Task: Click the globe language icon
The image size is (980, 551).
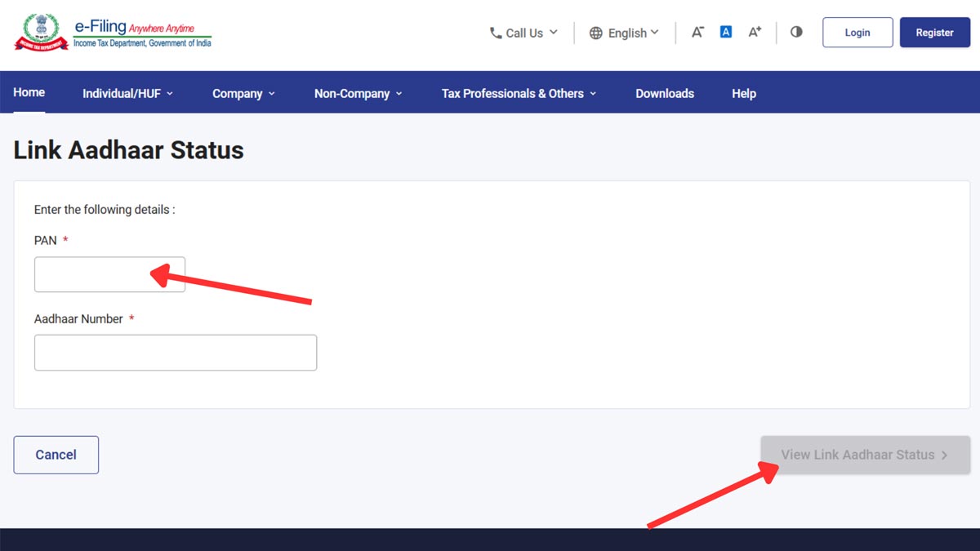Action: pyautogui.click(x=595, y=33)
